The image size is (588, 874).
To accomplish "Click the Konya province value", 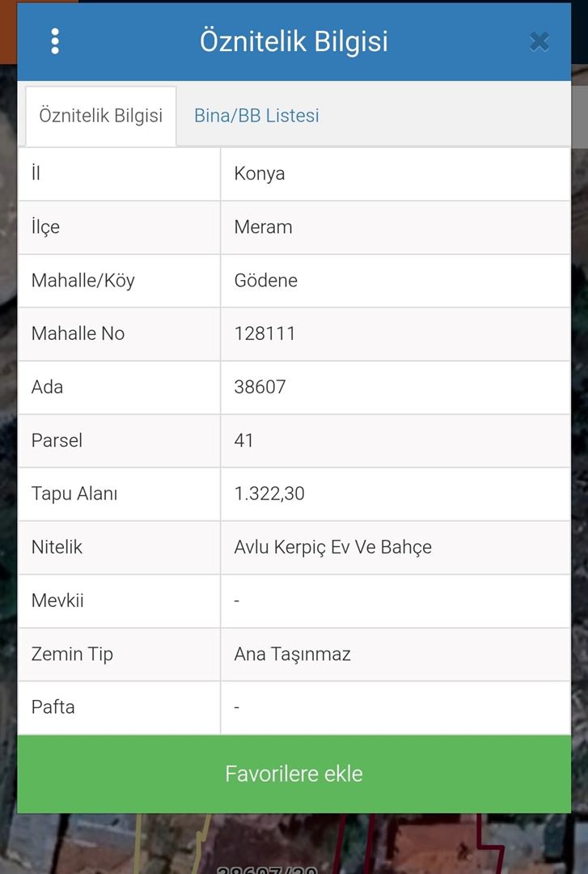I will 260,174.
